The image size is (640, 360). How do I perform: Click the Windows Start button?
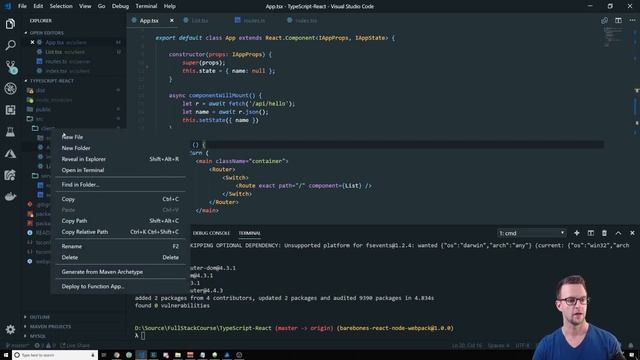click(6, 355)
